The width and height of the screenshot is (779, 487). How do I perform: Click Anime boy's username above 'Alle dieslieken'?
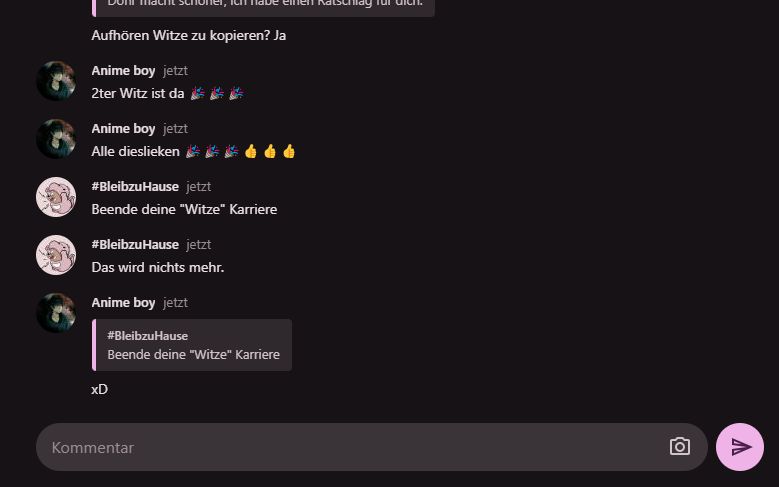pos(123,128)
